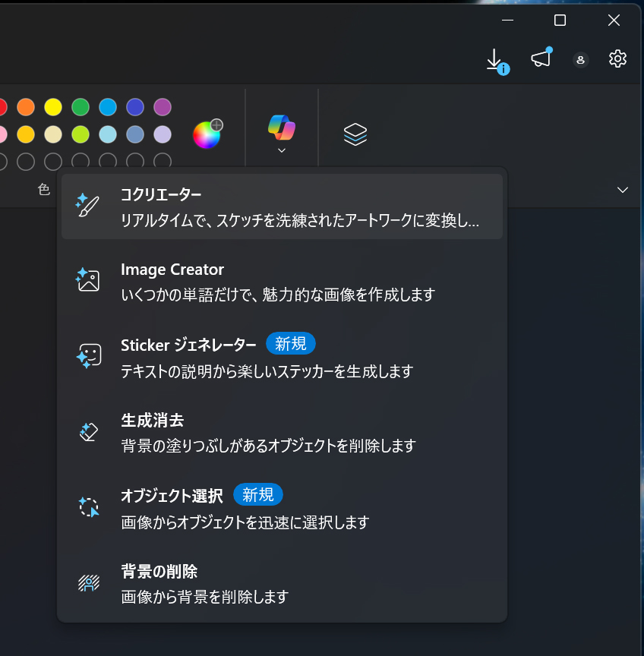Image resolution: width=644 pixels, height=656 pixels.
Task: Open the account profile icon
Action: coord(580,60)
